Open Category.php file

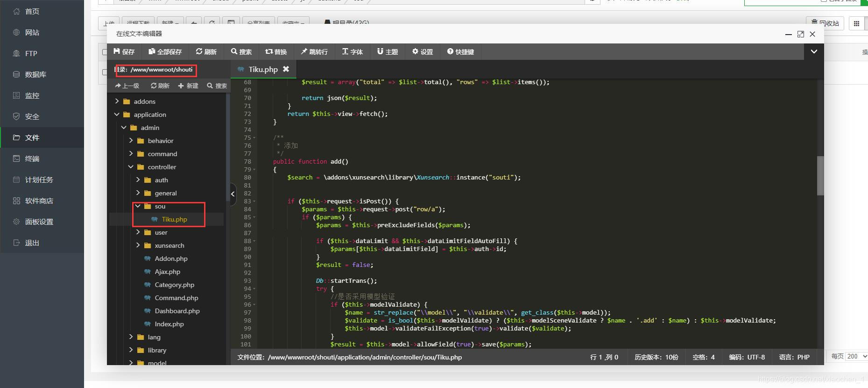[x=174, y=285]
